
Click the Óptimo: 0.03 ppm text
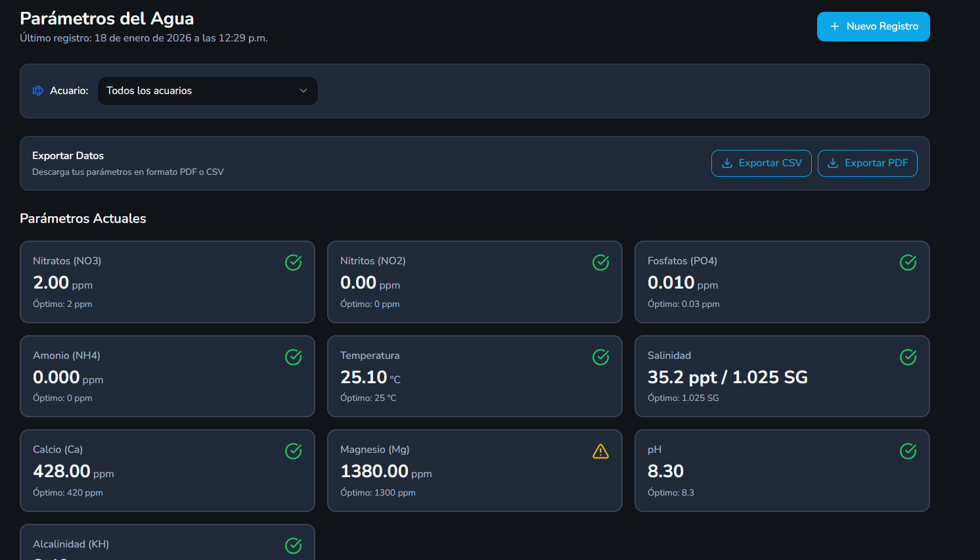click(684, 304)
